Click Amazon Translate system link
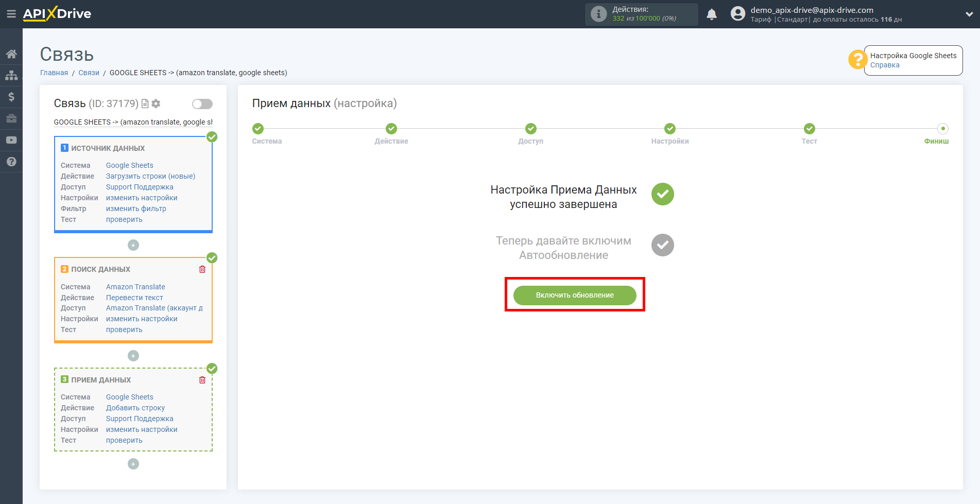 135,287
